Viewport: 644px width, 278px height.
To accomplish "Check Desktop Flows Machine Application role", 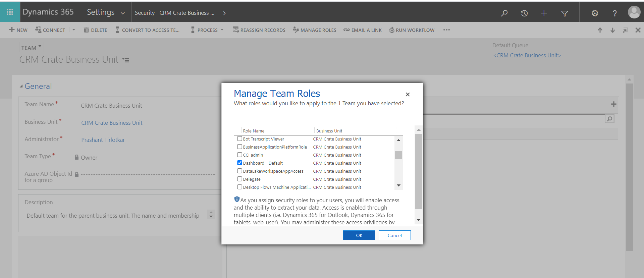I will 240,187.
